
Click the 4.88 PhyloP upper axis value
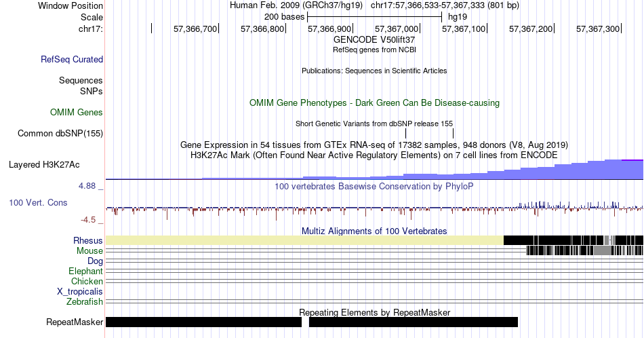coord(87,186)
